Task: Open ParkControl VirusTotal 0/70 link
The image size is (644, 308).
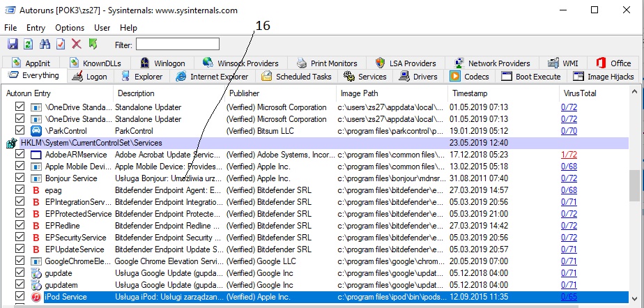Action: coord(569,131)
